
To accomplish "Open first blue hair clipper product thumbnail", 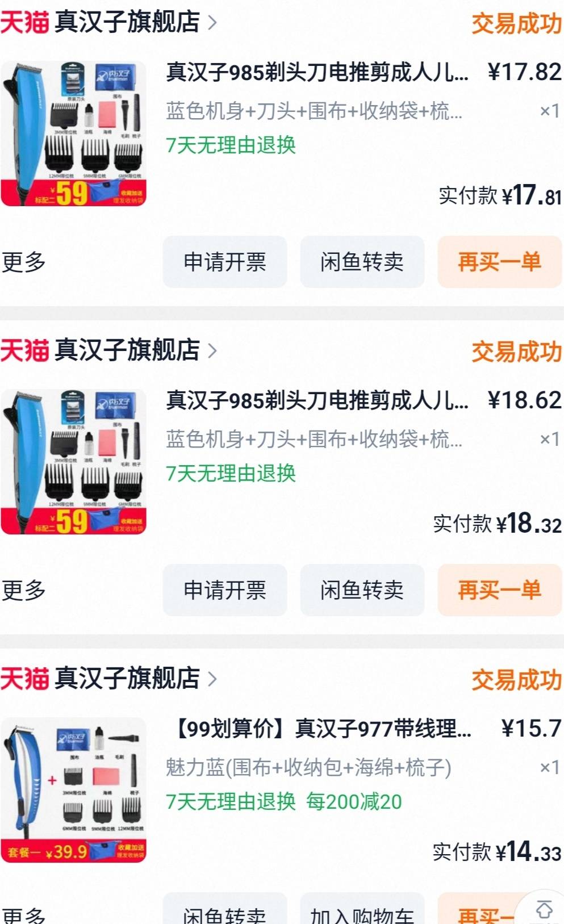I will [73, 134].
